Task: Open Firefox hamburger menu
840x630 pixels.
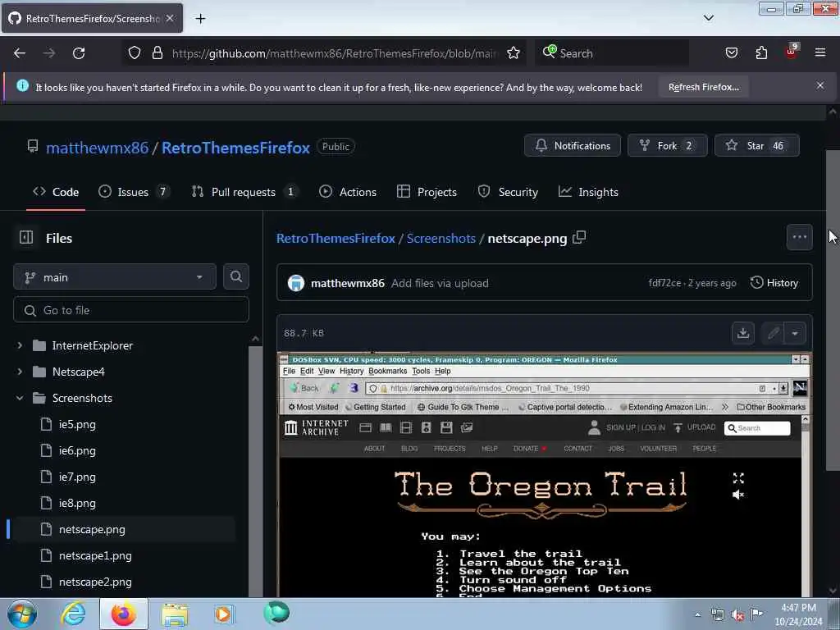Action: click(x=820, y=52)
